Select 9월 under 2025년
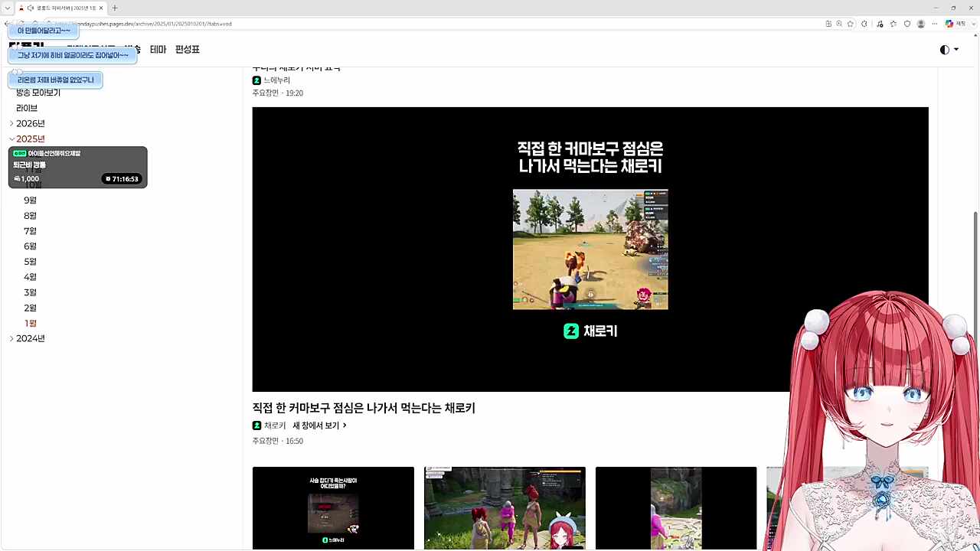Screen dimensions: 980x551 coord(31,200)
